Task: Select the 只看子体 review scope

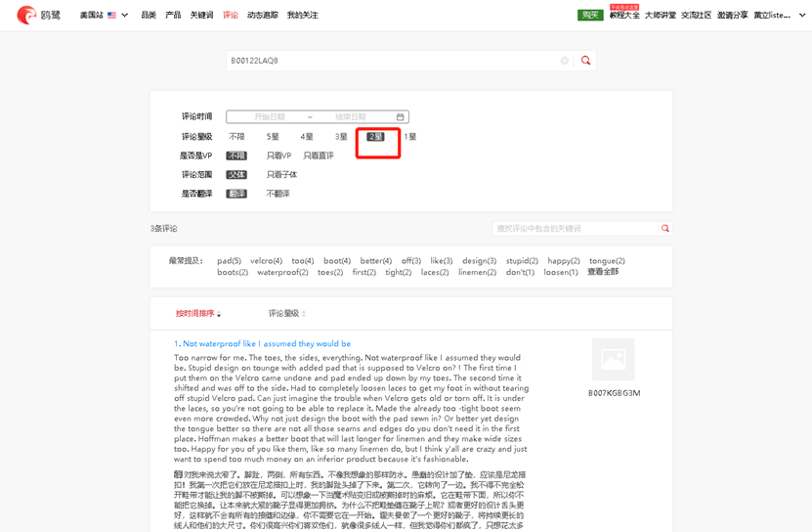Action: point(281,175)
